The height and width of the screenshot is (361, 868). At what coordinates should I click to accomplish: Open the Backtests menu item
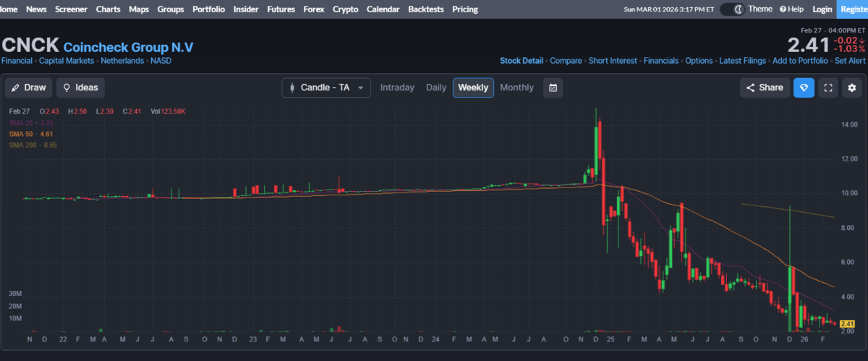[x=426, y=9]
